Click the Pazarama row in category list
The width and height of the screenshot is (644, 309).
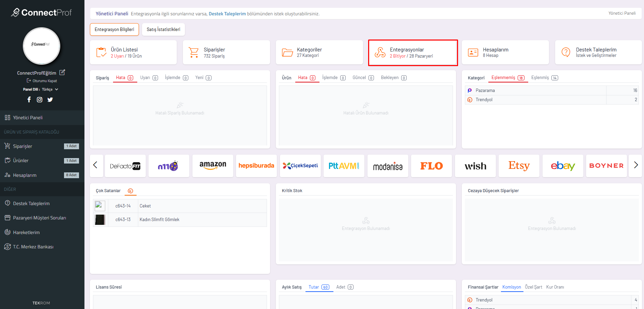552,90
